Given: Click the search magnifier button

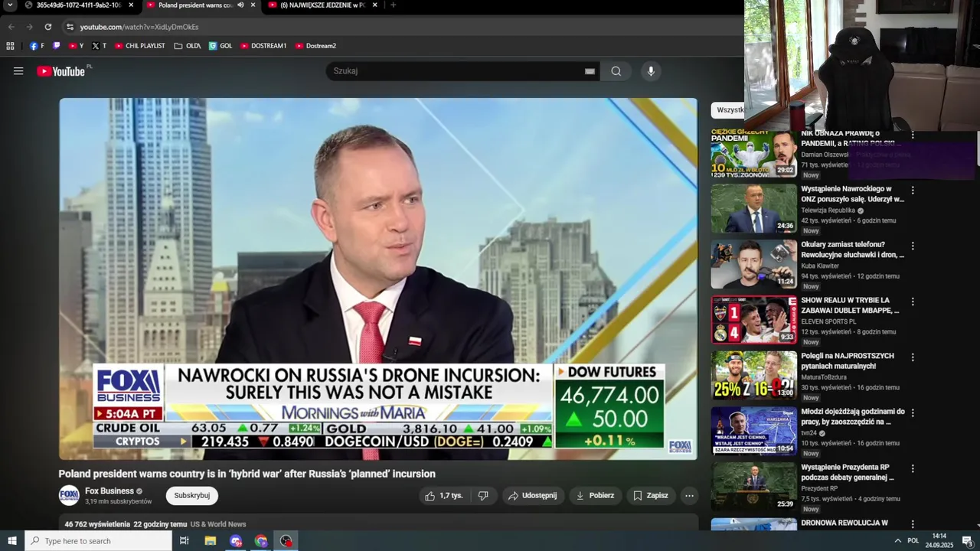Looking at the screenshot, I should coord(616,71).
